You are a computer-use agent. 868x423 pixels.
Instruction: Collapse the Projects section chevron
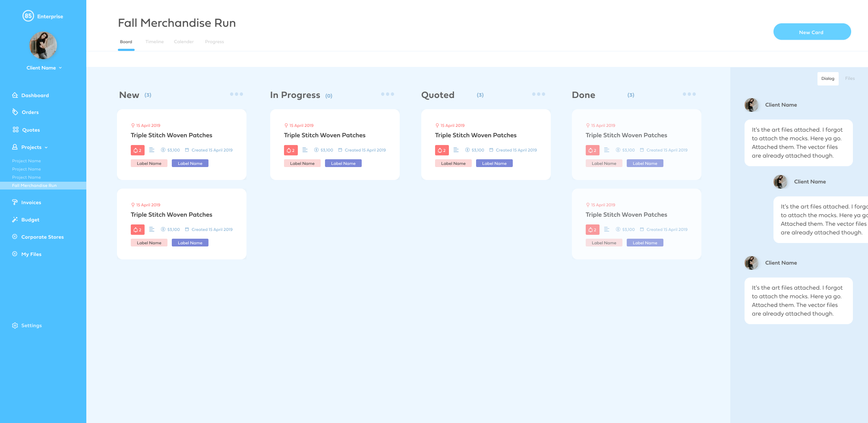[47, 147]
